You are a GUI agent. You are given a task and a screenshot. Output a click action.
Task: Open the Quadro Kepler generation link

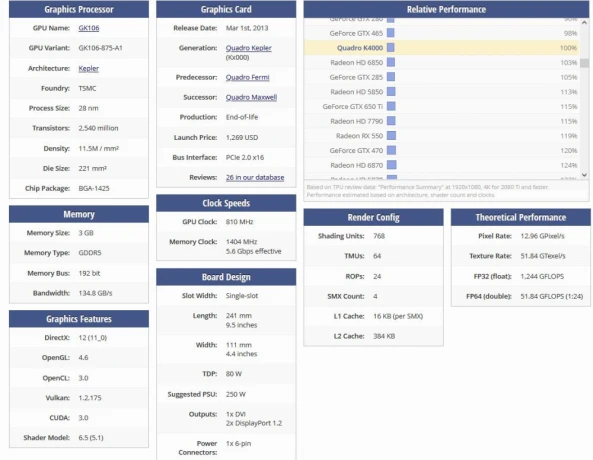point(248,48)
